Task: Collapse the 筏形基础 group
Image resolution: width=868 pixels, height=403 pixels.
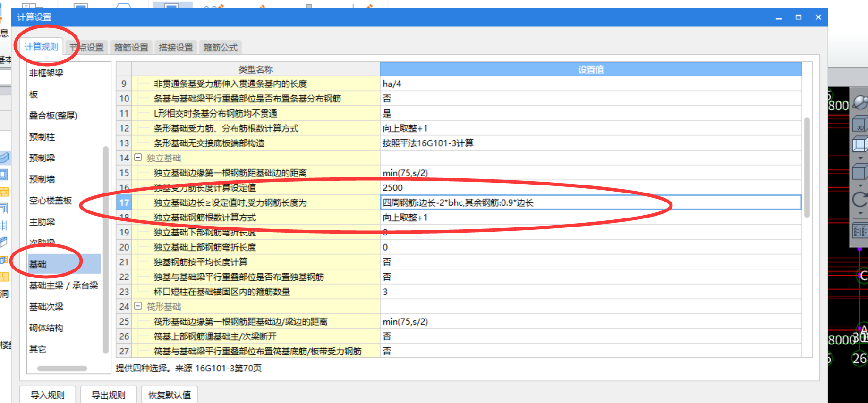Action: 138,306
